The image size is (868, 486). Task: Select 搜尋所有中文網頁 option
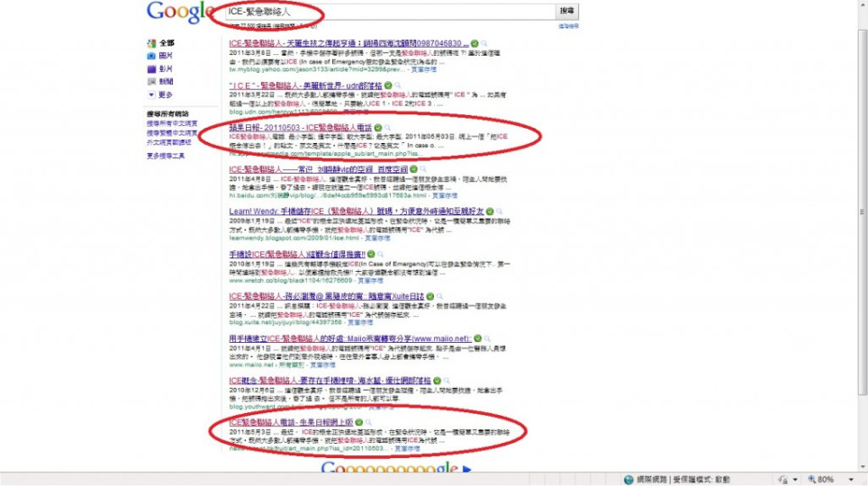tap(171, 122)
